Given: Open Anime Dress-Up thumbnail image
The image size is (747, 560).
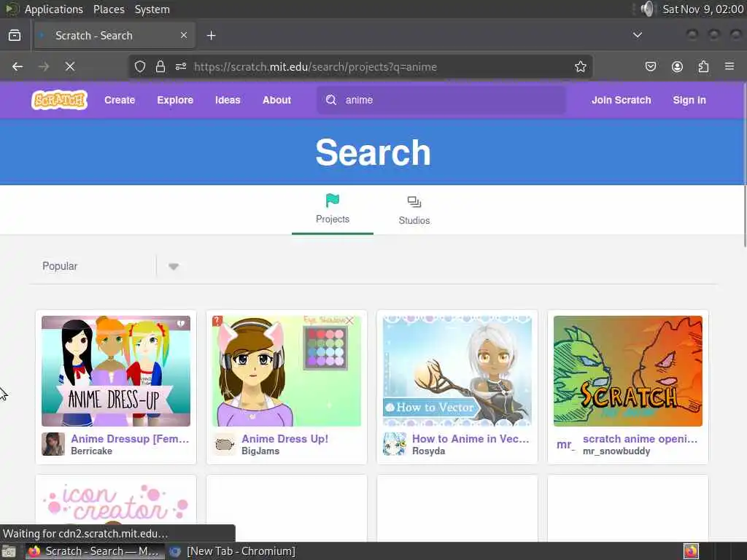Looking at the screenshot, I should [116, 371].
